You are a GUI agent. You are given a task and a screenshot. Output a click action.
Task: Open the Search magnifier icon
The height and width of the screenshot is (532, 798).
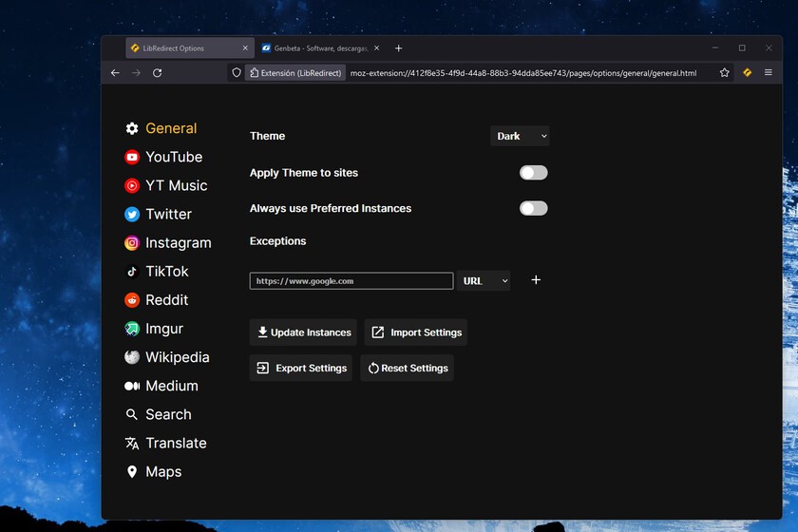pyautogui.click(x=132, y=414)
